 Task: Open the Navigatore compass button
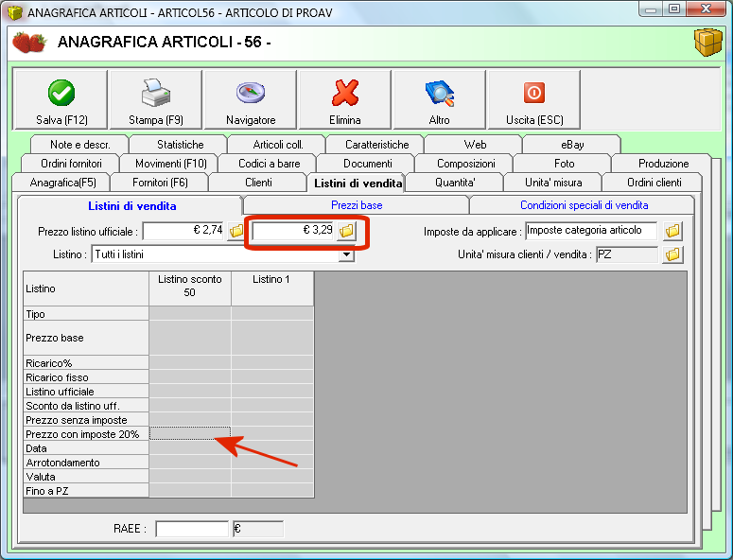pos(251,99)
